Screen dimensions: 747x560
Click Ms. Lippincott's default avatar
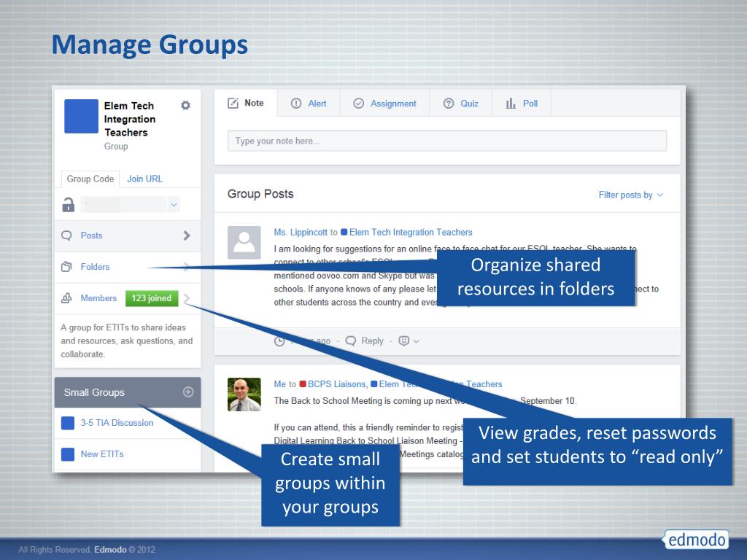coord(244,242)
